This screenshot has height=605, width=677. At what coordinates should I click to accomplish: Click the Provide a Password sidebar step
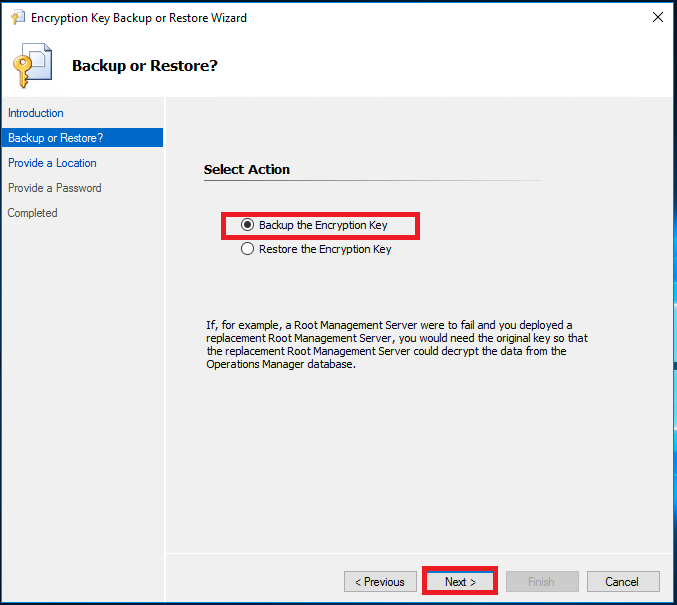(55, 188)
